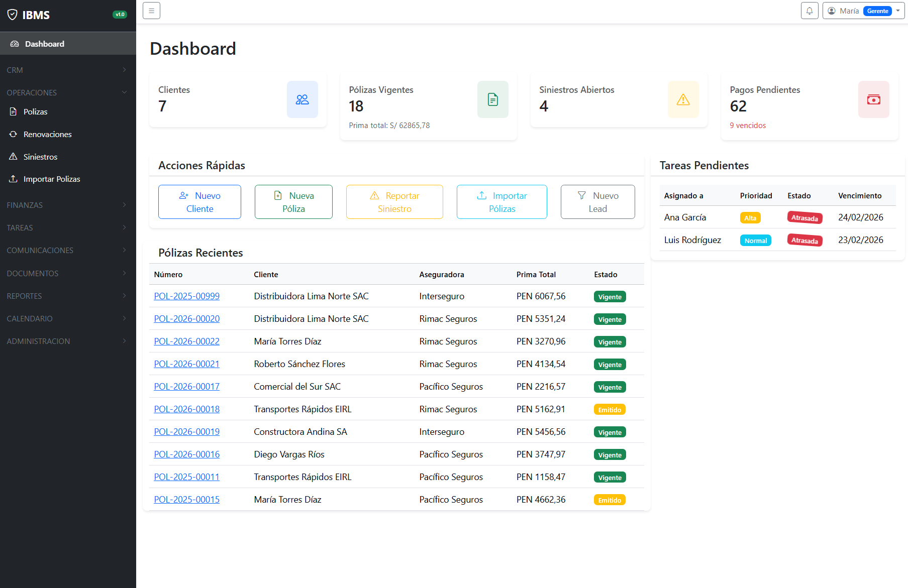Open ADMINISTRACION from the sidebar menu

pyautogui.click(x=68, y=341)
